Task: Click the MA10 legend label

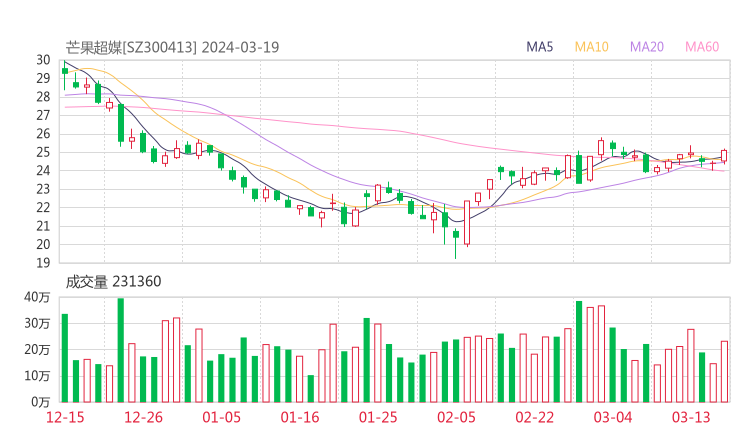Action: tap(591, 47)
